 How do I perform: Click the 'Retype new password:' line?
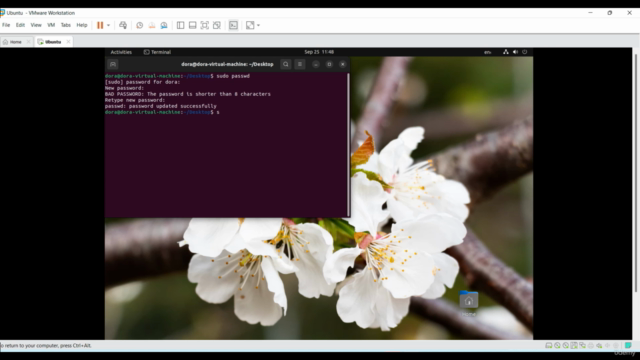click(135, 100)
